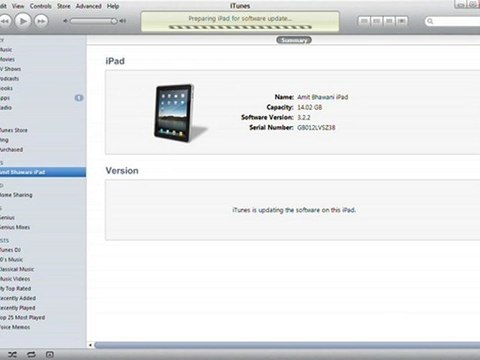Switch to grid view button
480x360 pixels.
point(389,21)
